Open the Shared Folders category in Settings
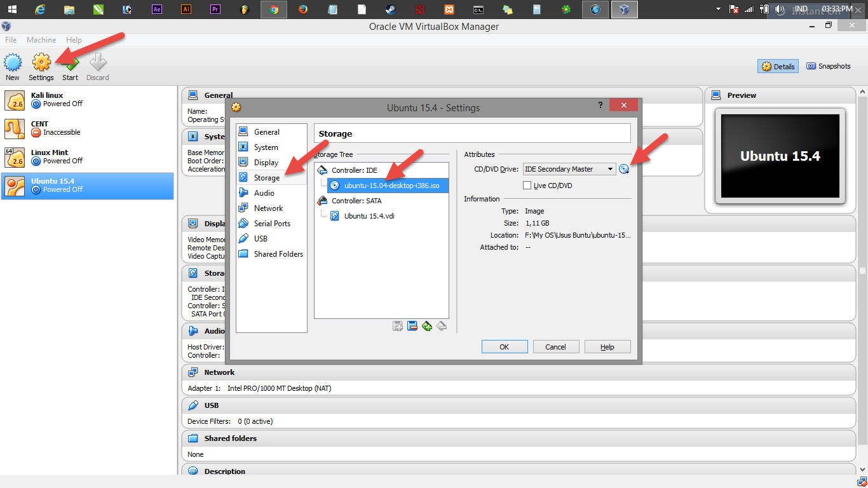 [271, 254]
